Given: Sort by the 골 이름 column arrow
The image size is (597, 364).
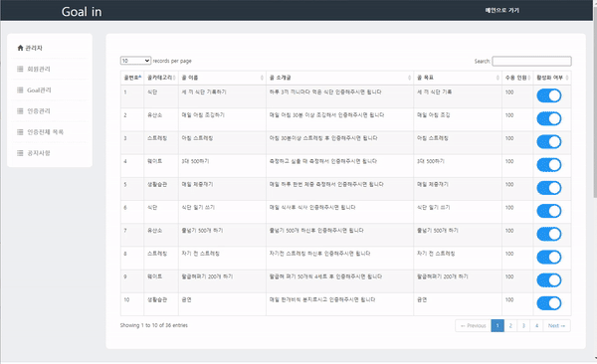Looking at the screenshot, I should tap(262, 78).
